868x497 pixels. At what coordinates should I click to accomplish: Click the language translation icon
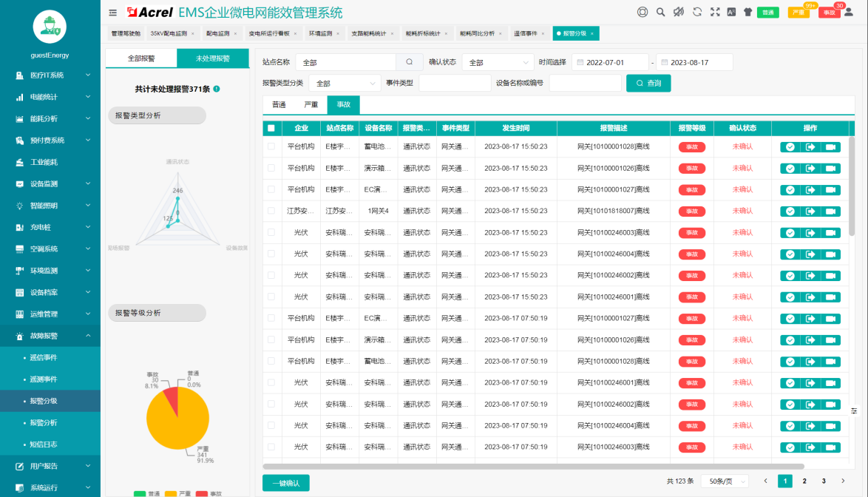tap(731, 12)
